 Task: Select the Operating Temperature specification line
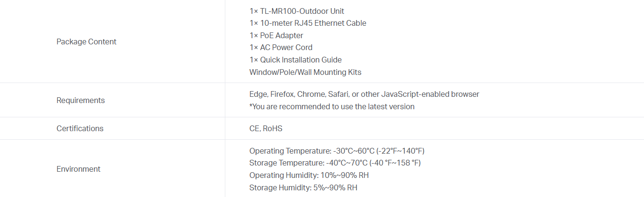[x=337, y=151]
